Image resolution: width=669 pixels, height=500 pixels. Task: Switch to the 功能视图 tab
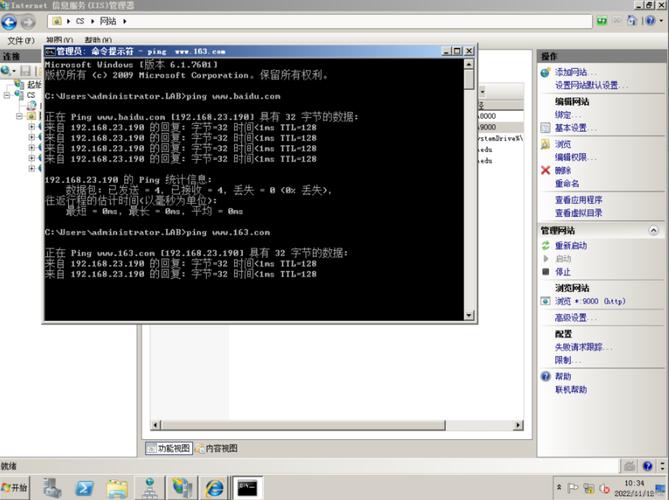pyautogui.click(x=168, y=448)
